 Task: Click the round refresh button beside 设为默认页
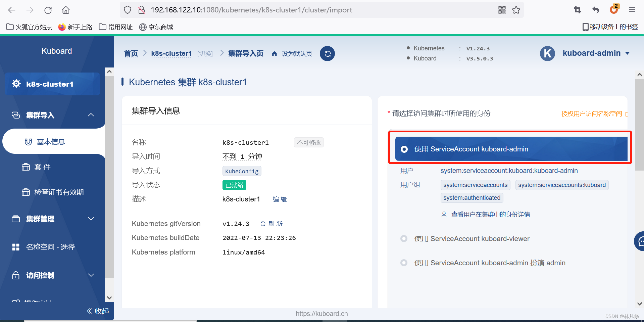(327, 53)
